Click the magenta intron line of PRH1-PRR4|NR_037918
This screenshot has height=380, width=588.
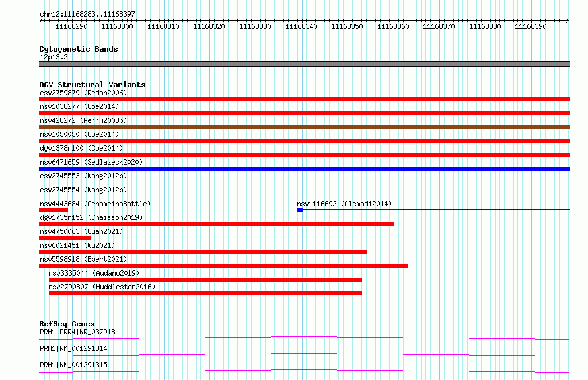click(304, 338)
